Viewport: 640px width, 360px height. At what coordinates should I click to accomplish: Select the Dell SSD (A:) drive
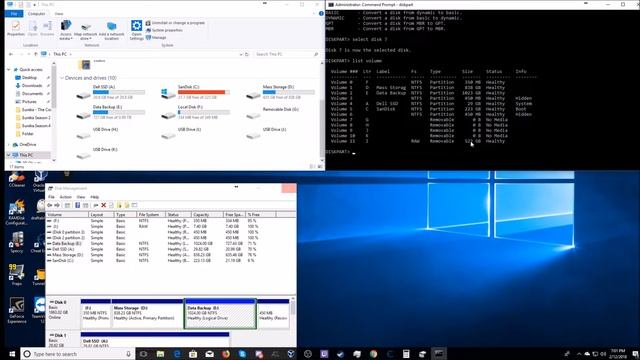coord(110,92)
